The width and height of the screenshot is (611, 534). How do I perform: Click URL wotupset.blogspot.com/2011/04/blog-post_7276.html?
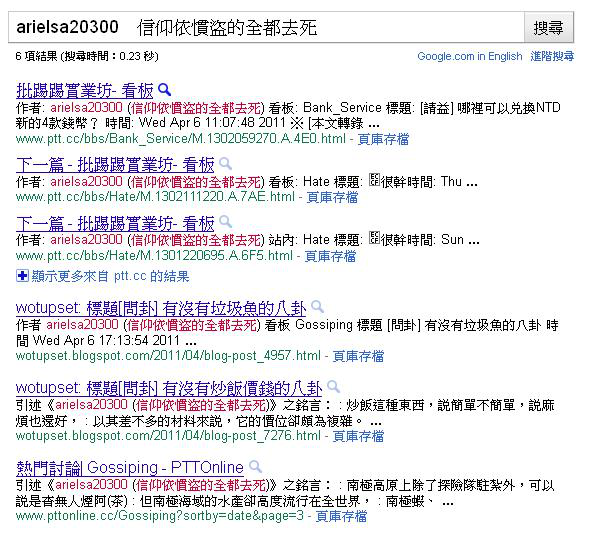pos(168,436)
